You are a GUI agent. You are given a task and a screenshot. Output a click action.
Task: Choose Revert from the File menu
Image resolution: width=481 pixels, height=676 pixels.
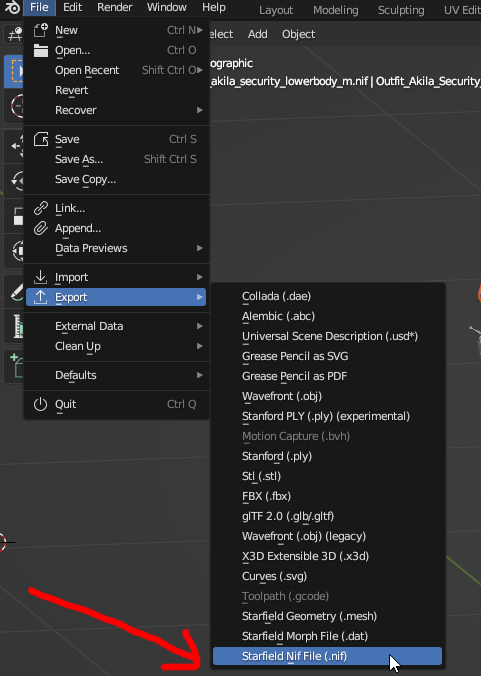tap(116, 90)
